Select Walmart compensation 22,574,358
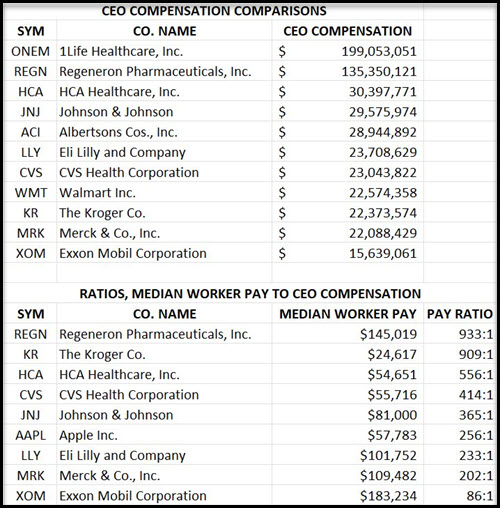Viewport: 500px width, 508px height. tap(383, 193)
